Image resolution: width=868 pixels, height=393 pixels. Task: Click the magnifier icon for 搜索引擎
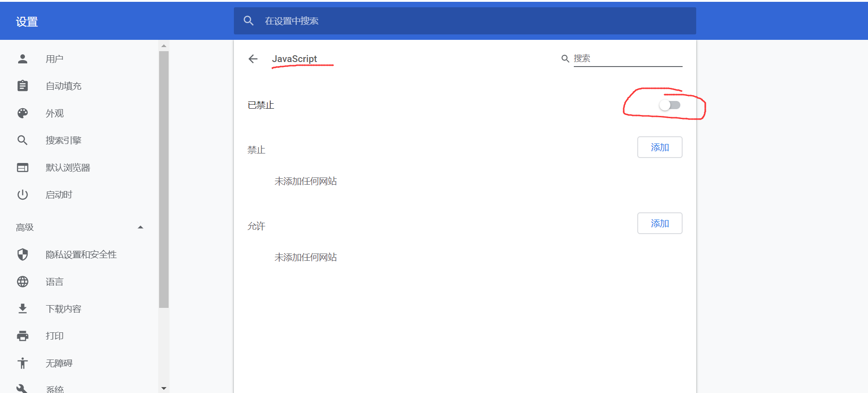(23, 140)
